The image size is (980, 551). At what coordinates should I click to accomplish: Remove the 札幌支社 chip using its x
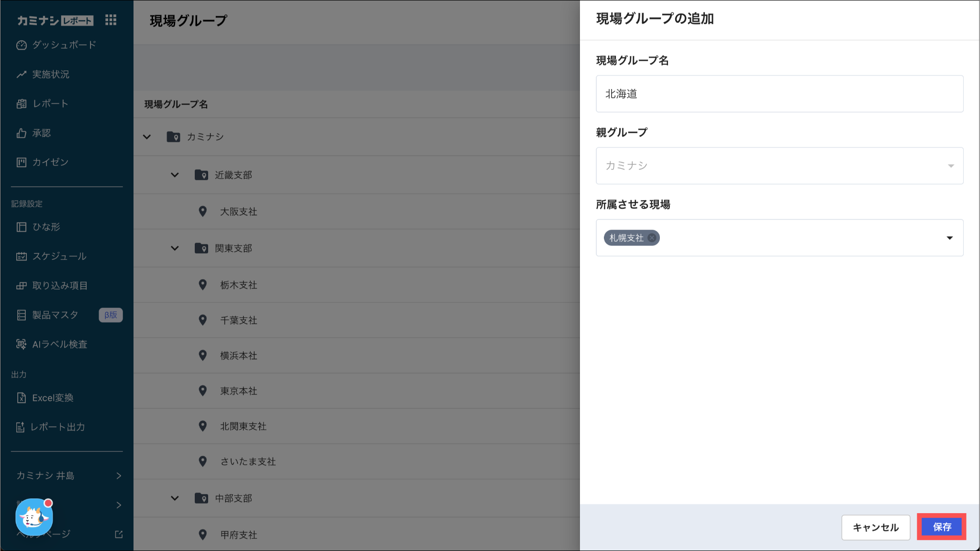[x=652, y=238]
